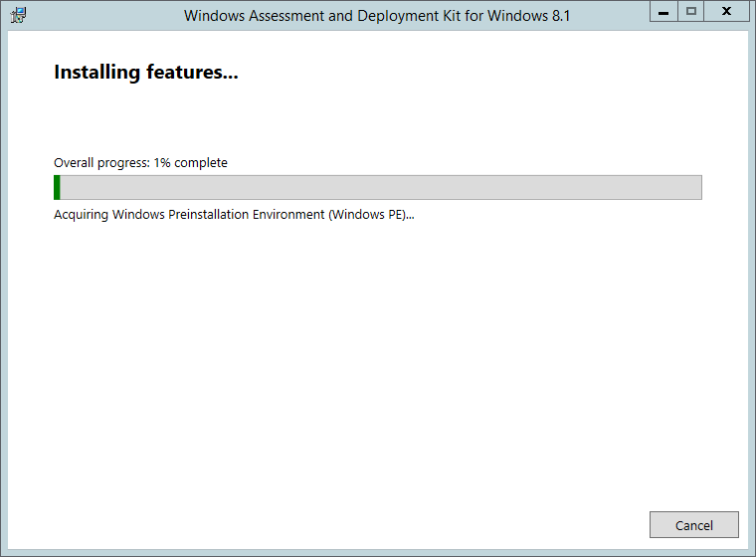Screen dimensions: 756x557
Task: Click the word "Acquiring" in the status line
Action: coord(81,215)
